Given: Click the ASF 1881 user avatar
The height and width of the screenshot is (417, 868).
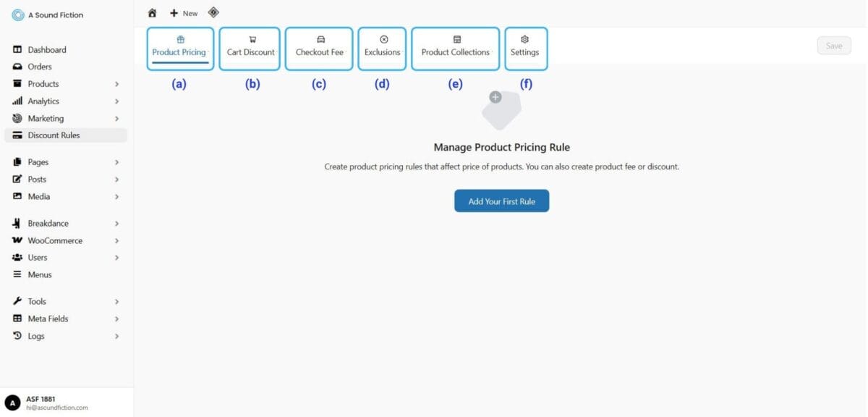Looking at the screenshot, I should (12, 403).
